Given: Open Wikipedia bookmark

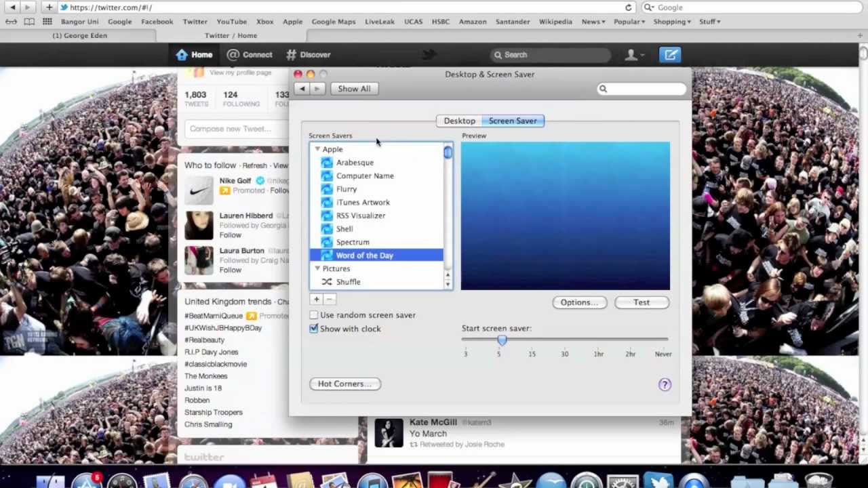Looking at the screenshot, I should click(x=555, y=22).
